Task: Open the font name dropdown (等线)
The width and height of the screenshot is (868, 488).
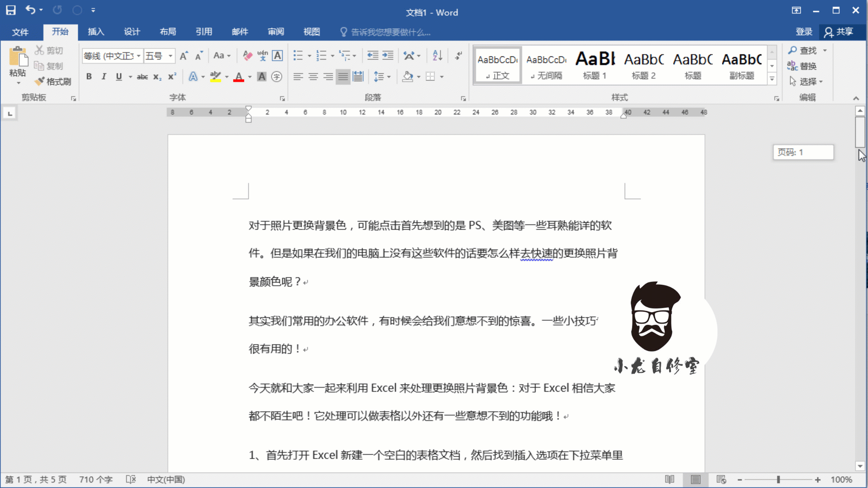Action: click(139, 56)
